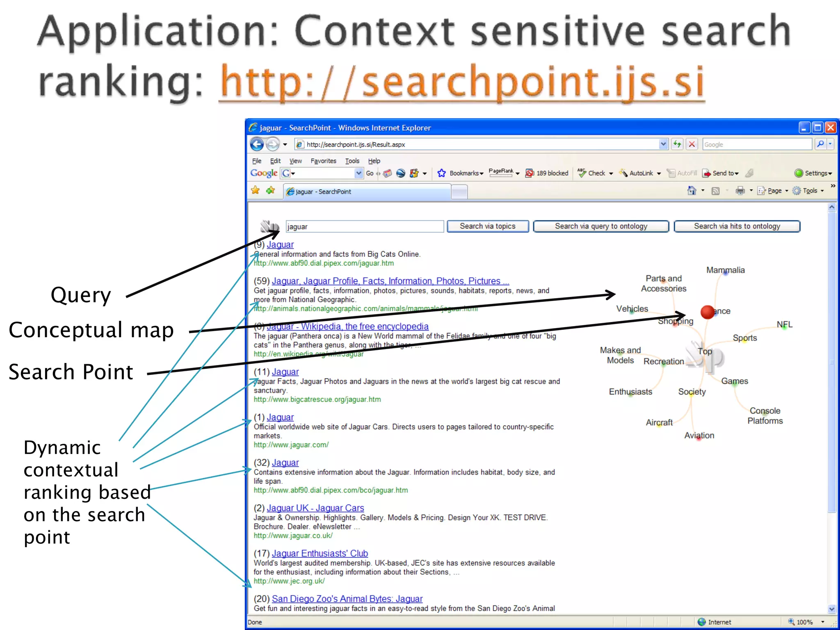This screenshot has width=840, height=630.
Task: Click the magnifier Search icon in browser
Action: coord(820,144)
